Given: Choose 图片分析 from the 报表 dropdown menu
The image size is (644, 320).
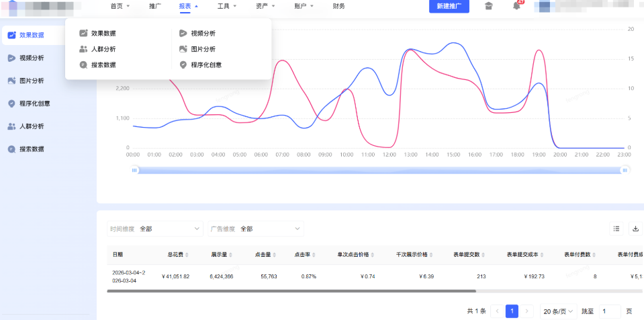Looking at the screenshot, I should [x=197, y=49].
